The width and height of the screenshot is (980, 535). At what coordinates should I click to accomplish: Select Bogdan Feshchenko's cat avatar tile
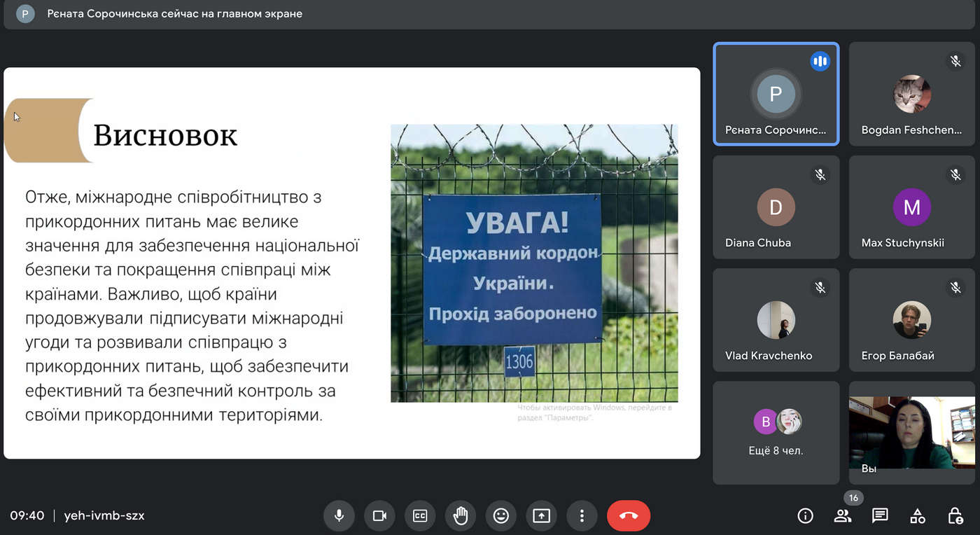tap(911, 94)
